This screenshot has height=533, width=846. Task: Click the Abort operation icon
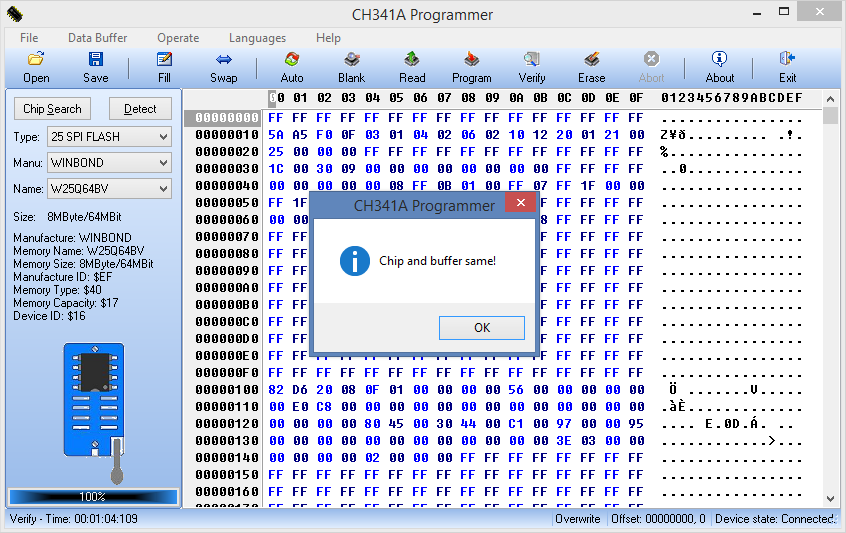click(651, 59)
